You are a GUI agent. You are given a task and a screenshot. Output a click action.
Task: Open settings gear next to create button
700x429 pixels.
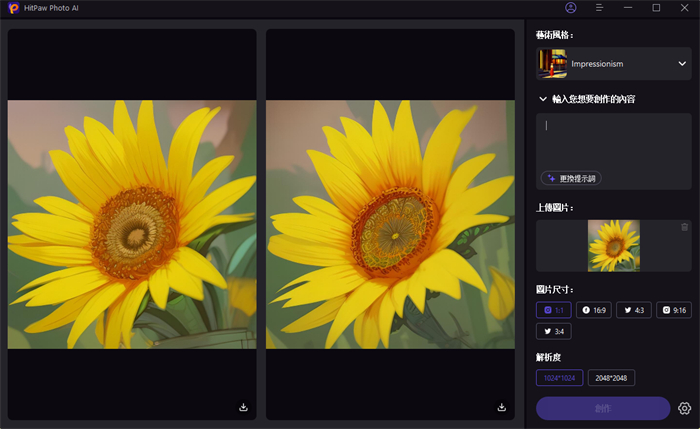click(x=684, y=408)
